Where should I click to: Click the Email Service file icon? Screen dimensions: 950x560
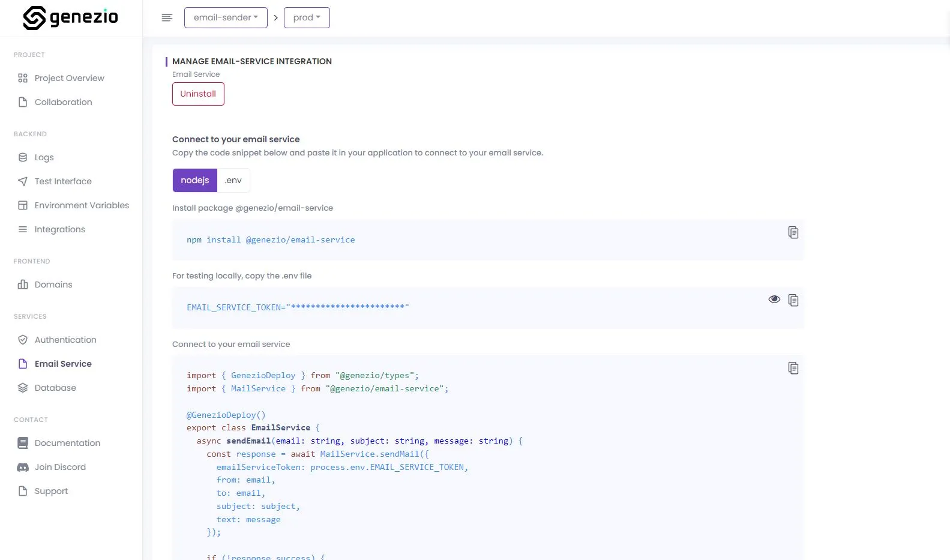pos(23,364)
